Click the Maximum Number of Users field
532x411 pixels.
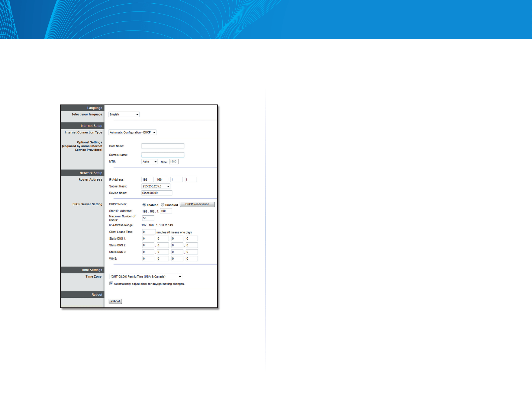tap(148, 218)
